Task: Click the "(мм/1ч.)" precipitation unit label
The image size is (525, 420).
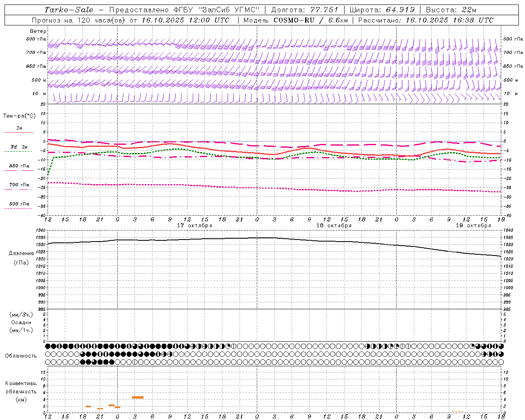Action: click(x=21, y=330)
